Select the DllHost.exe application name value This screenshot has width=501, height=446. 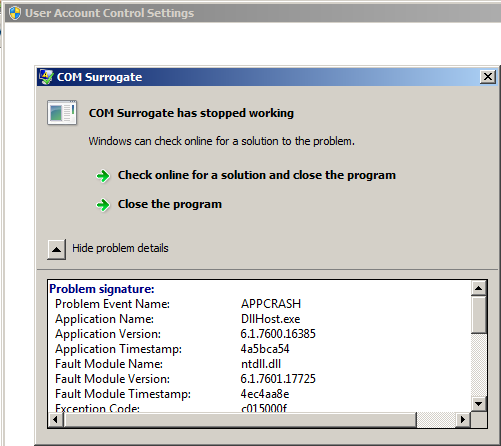[x=270, y=319]
